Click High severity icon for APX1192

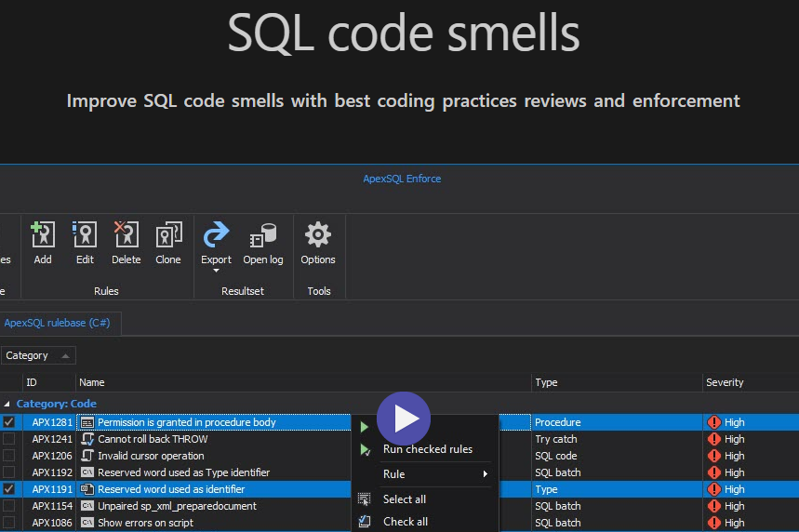[714, 472]
